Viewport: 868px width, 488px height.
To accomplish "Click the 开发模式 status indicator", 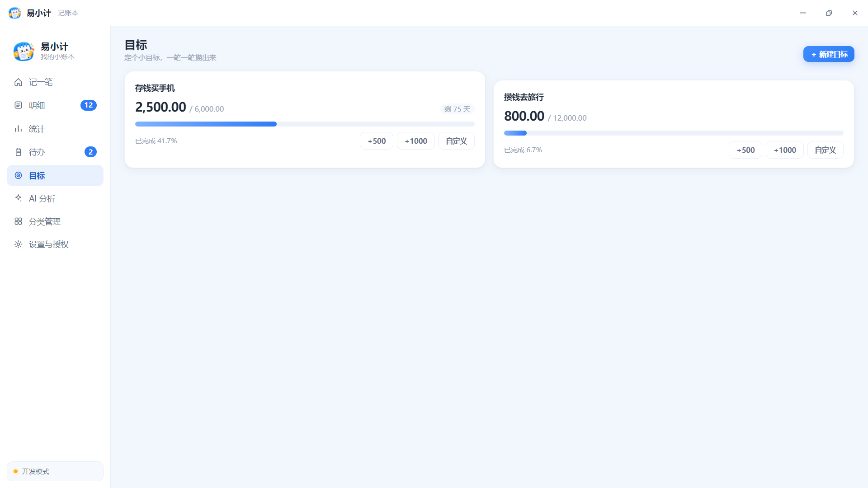I will tap(55, 471).
